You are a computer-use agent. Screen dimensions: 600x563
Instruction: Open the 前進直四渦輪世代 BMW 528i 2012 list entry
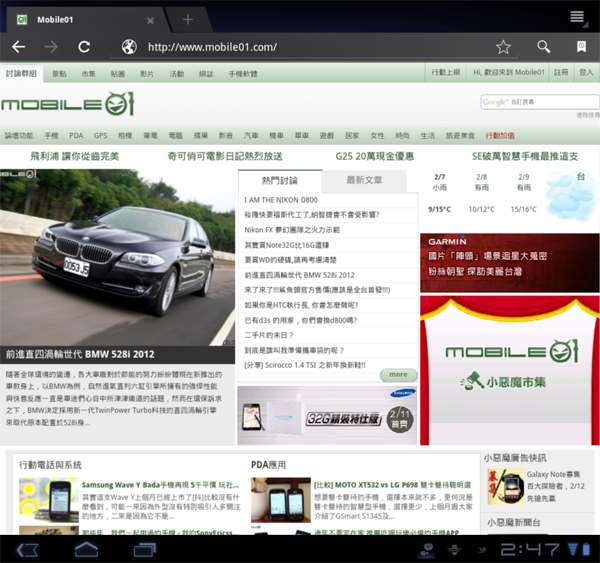click(x=300, y=275)
